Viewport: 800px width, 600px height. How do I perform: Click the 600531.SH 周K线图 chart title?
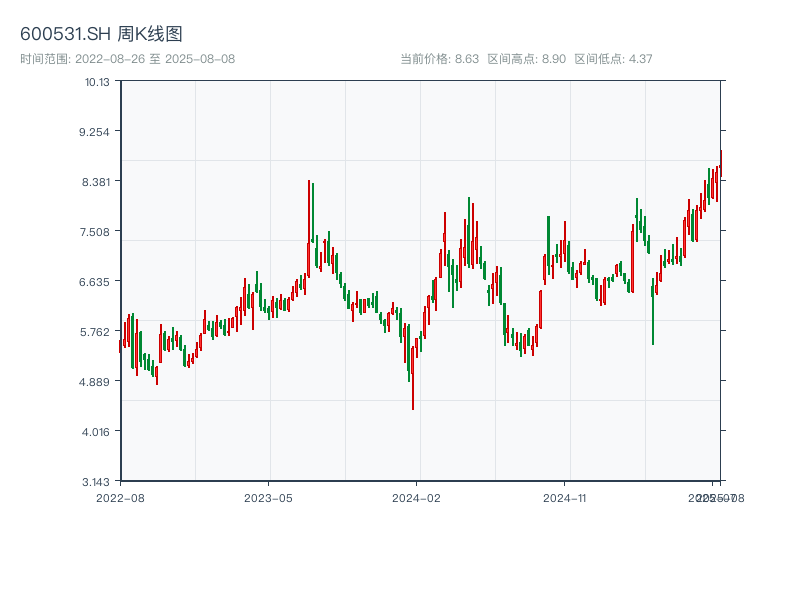(101, 35)
